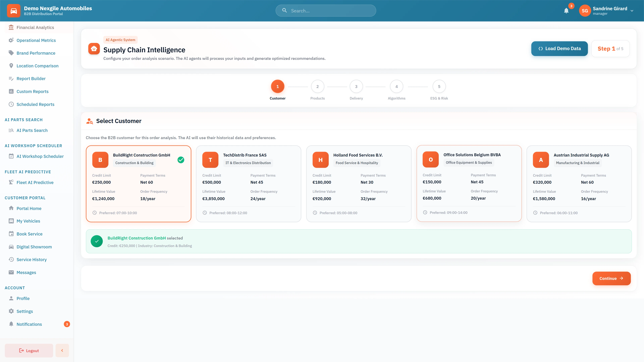Switch to the Products step
Viewport: 644px width, 362px height.
coord(317,87)
